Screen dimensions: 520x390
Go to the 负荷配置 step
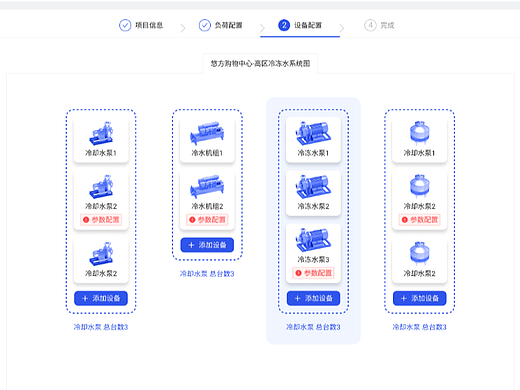point(220,25)
